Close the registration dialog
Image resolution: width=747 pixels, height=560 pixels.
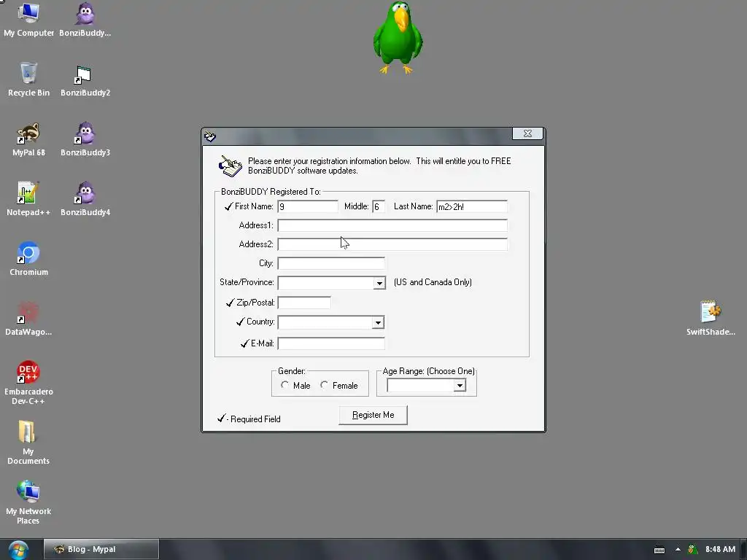(527, 134)
